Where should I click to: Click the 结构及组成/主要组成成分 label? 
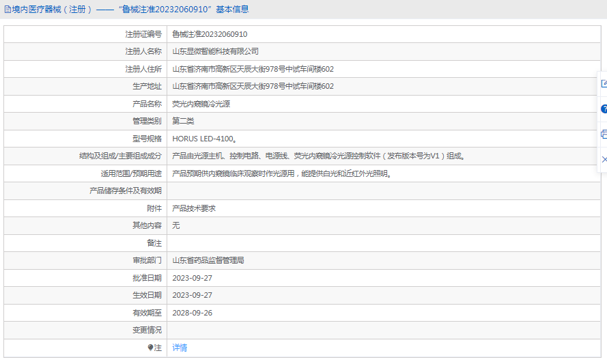120,156
